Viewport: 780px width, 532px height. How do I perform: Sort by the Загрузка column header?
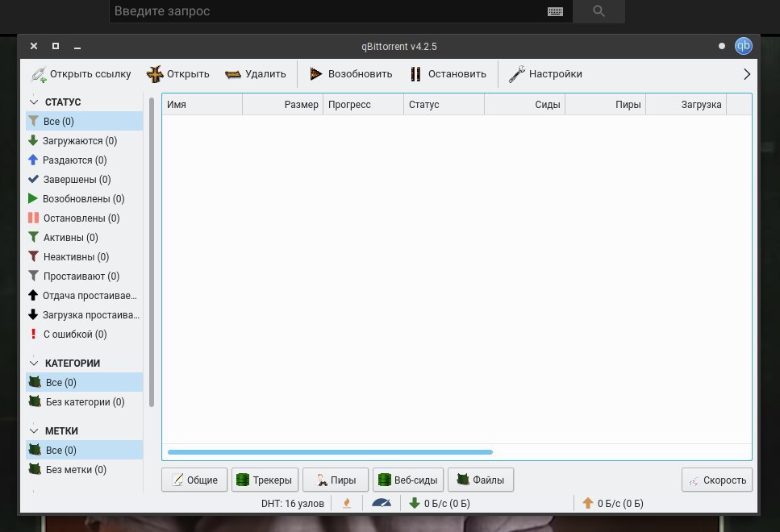tap(686, 105)
